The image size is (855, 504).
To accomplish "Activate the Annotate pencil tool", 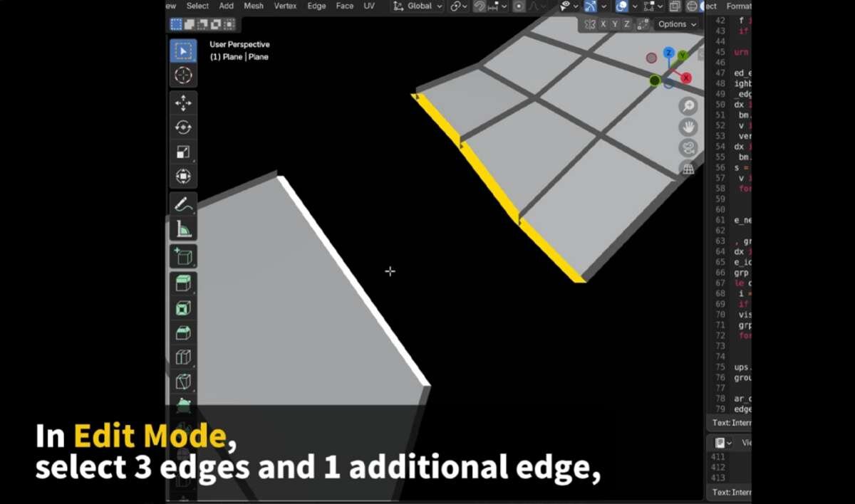I will (183, 205).
